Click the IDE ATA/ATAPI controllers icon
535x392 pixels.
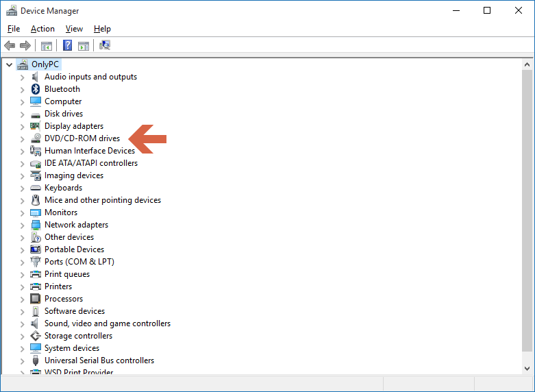pos(36,164)
